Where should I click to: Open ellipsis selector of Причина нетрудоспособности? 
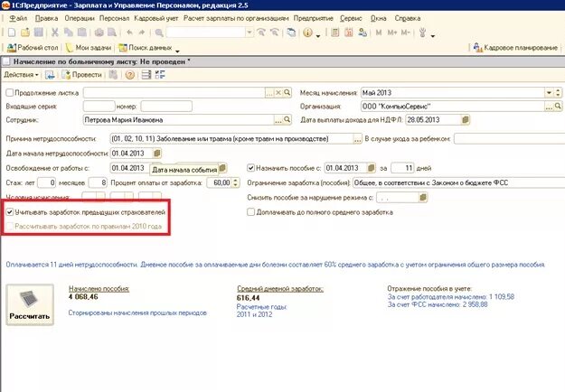[357, 139]
